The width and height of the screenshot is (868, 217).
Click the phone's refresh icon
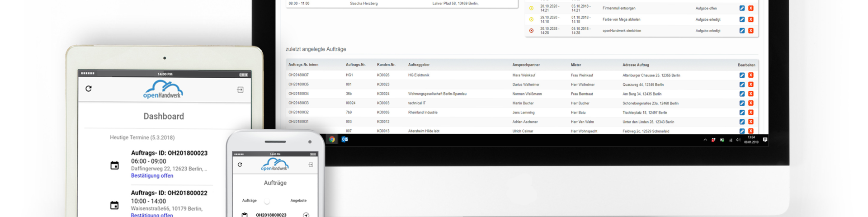pyautogui.click(x=240, y=165)
